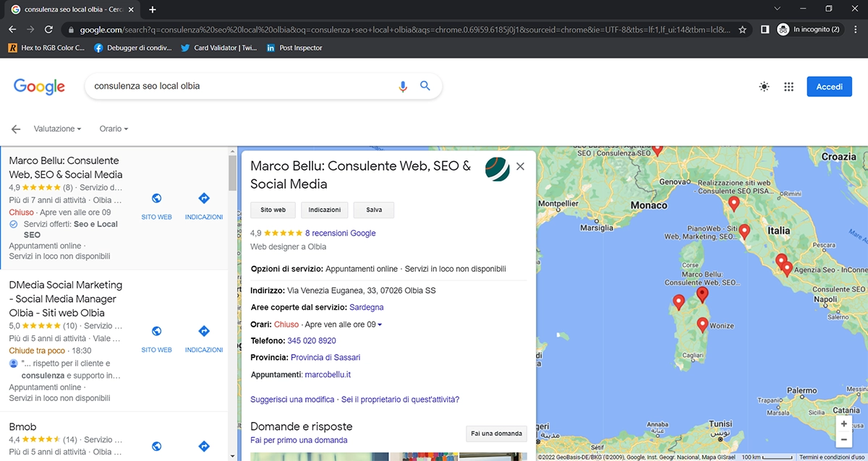868x461 pixels.
Task: Click the browser back arrow
Action: click(x=12, y=30)
